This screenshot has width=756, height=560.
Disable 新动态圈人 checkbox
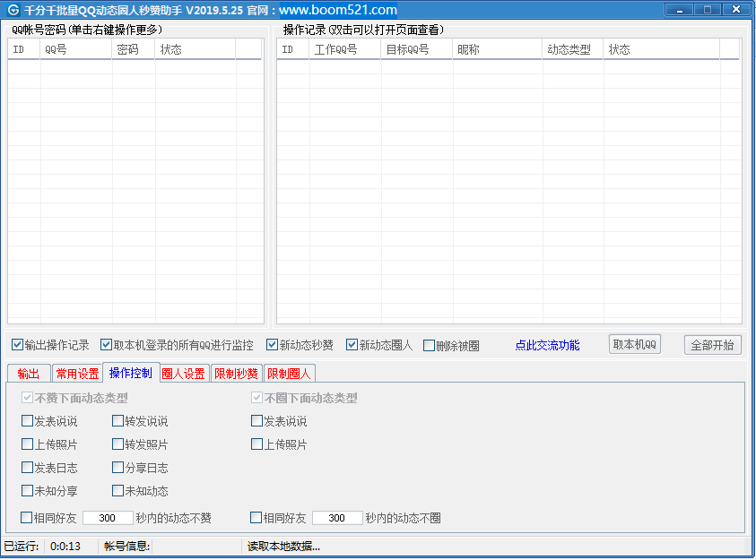pos(352,345)
